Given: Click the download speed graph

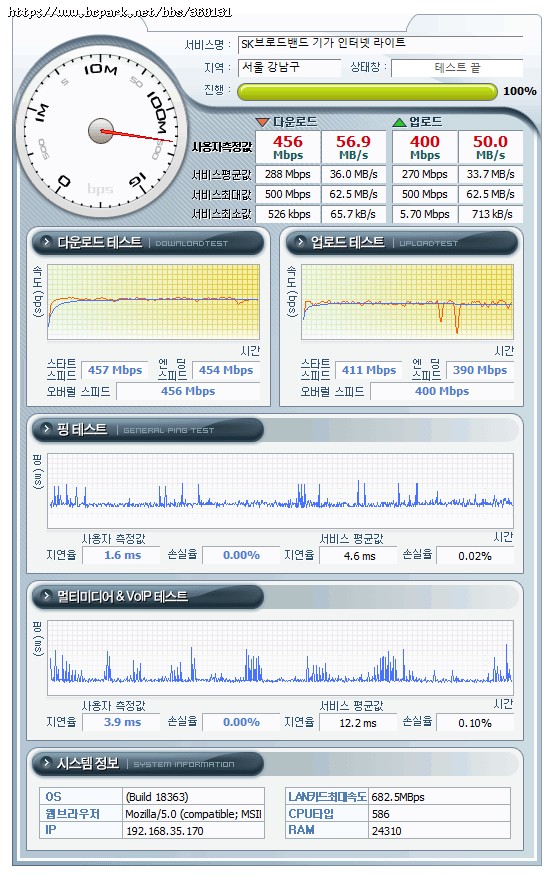Looking at the screenshot, I should click(154, 302).
